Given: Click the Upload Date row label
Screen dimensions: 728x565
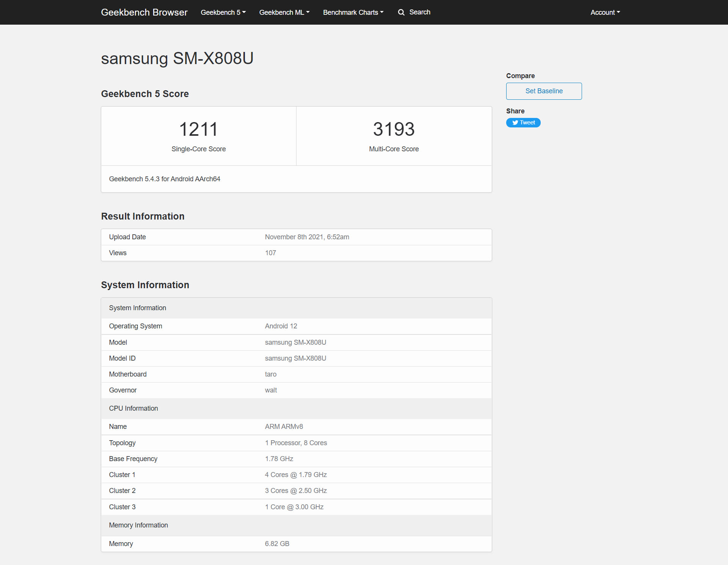Looking at the screenshot, I should click(127, 237).
